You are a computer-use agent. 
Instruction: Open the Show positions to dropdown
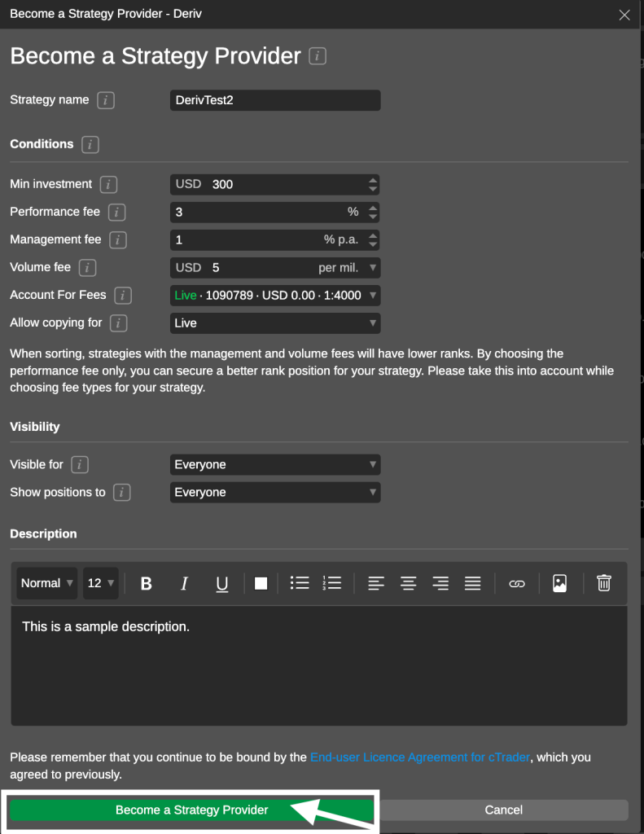(x=275, y=492)
